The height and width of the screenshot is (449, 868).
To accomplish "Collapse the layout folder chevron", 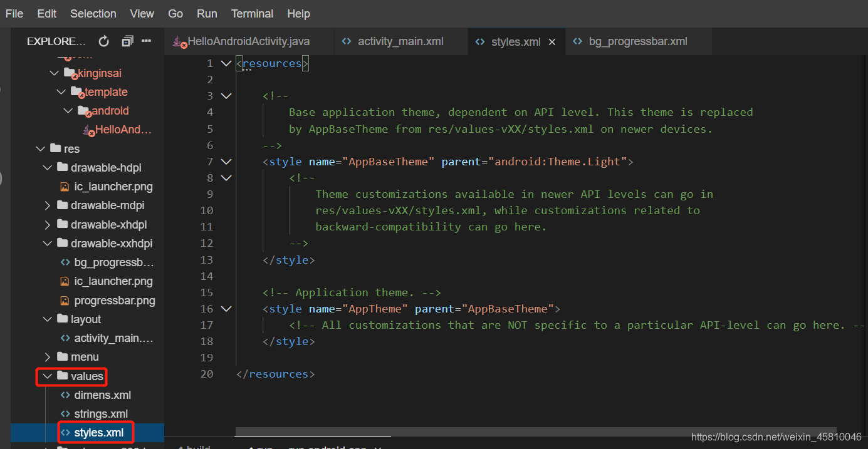I will tap(47, 319).
